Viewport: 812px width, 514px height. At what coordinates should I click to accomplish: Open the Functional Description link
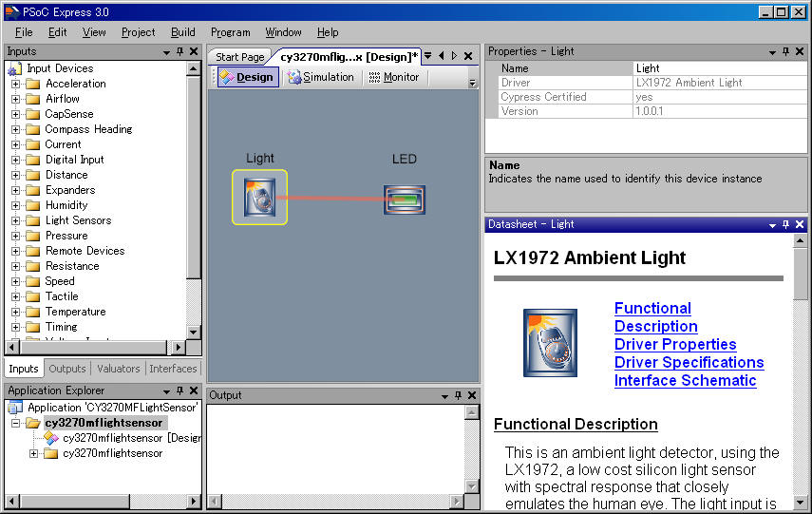(655, 317)
